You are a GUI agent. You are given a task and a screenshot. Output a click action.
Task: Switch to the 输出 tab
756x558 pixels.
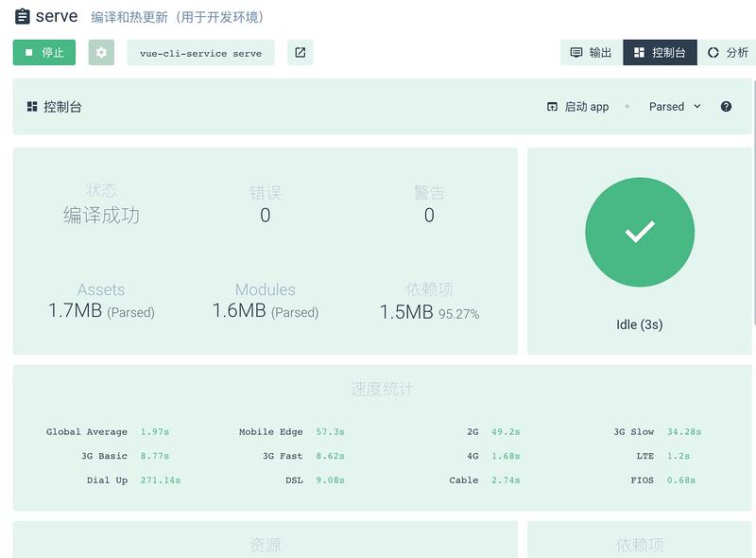[x=592, y=52]
